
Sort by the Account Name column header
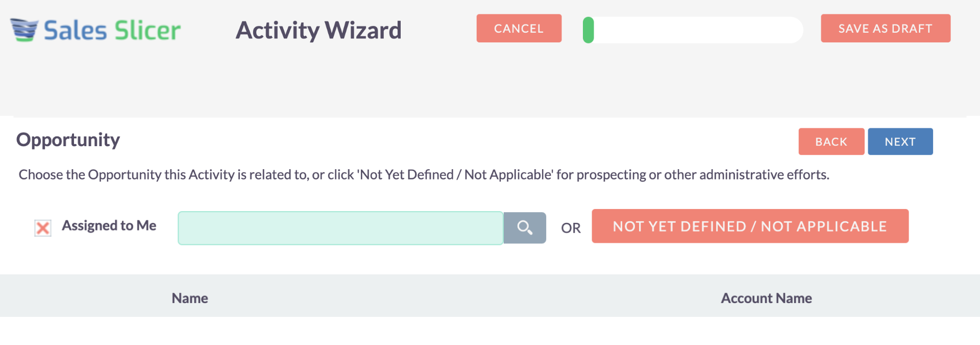point(766,298)
